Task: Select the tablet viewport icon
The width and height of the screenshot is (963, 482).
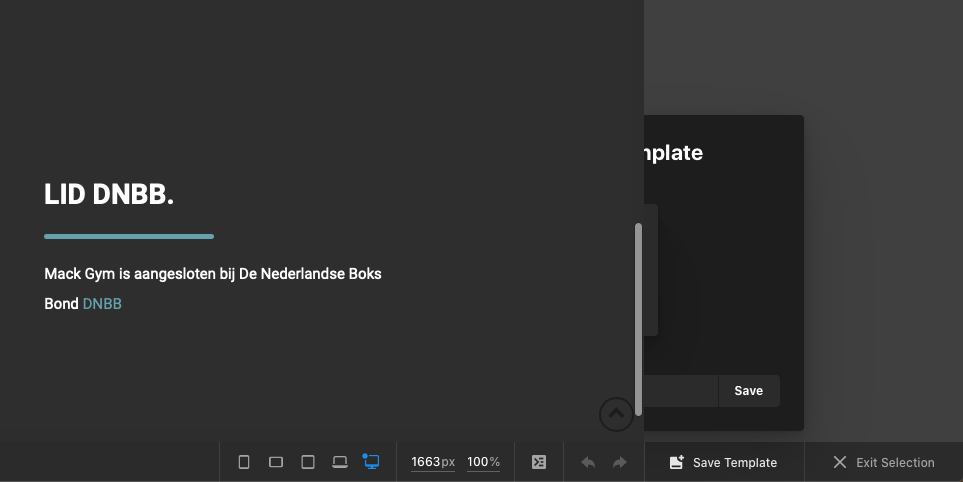Action: click(308, 462)
